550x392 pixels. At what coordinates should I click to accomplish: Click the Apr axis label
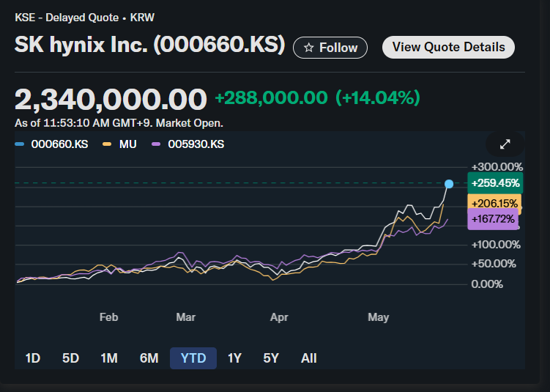pyautogui.click(x=279, y=317)
